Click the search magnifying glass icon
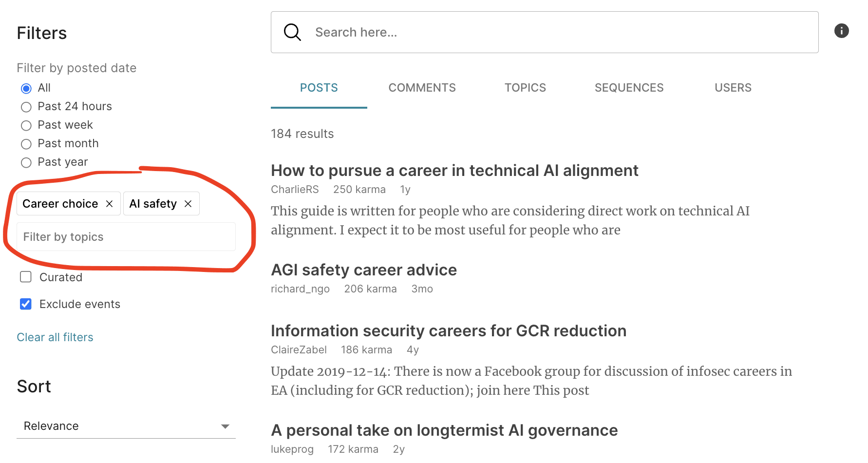 coord(292,32)
